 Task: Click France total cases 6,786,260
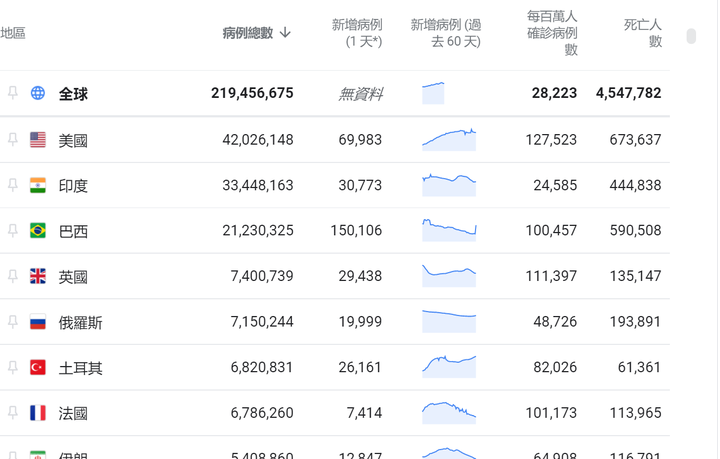pos(262,413)
